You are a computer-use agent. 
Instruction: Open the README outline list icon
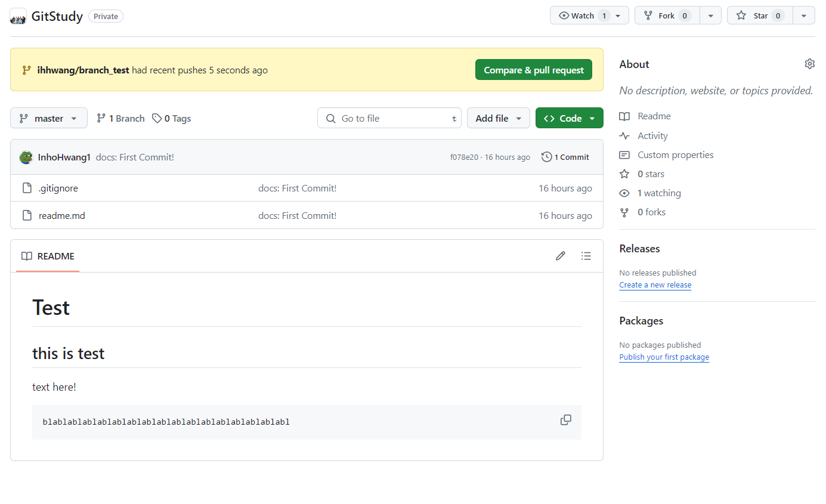pos(586,256)
